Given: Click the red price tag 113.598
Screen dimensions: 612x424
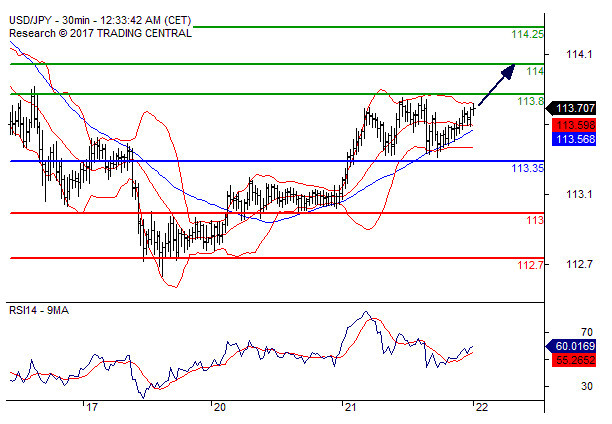Looking at the screenshot, I should click(574, 125).
